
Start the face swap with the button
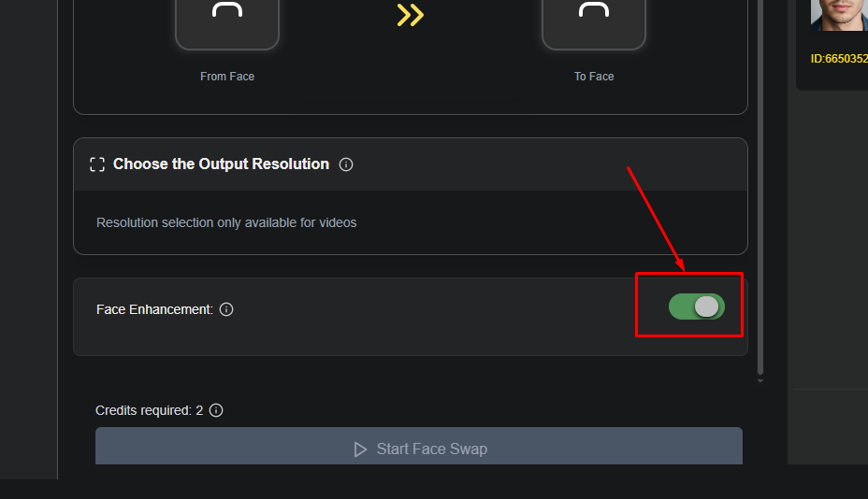(418, 446)
